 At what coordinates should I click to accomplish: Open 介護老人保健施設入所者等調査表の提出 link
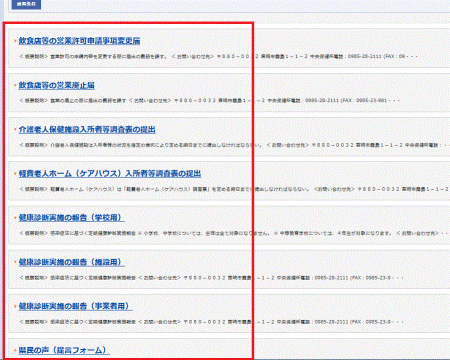[87, 130]
